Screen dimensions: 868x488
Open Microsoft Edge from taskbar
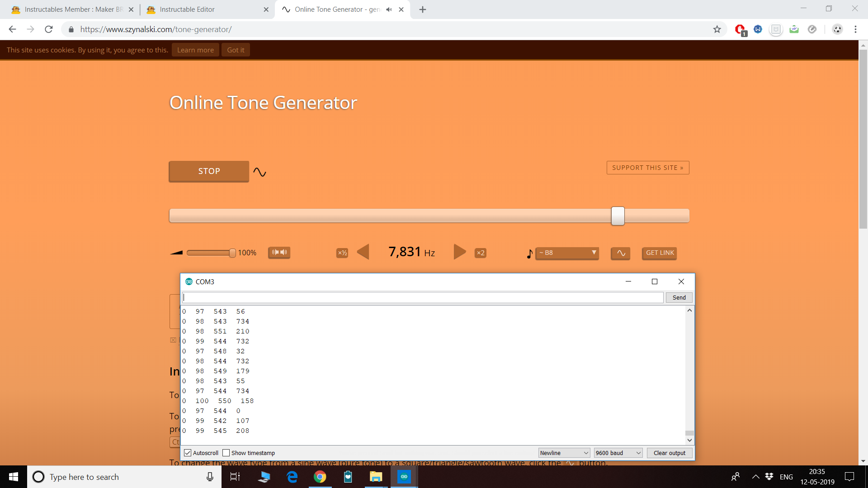tap(292, 477)
